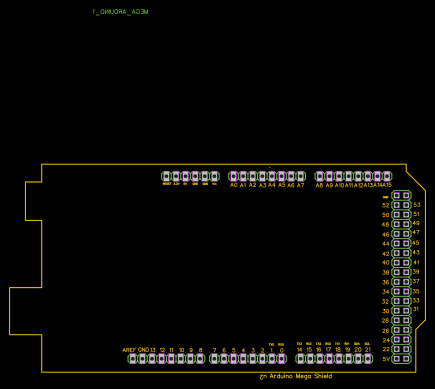The width and height of the screenshot is (435, 389).
Task: Select the A0 analog pin pad
Action: (233, 176)
